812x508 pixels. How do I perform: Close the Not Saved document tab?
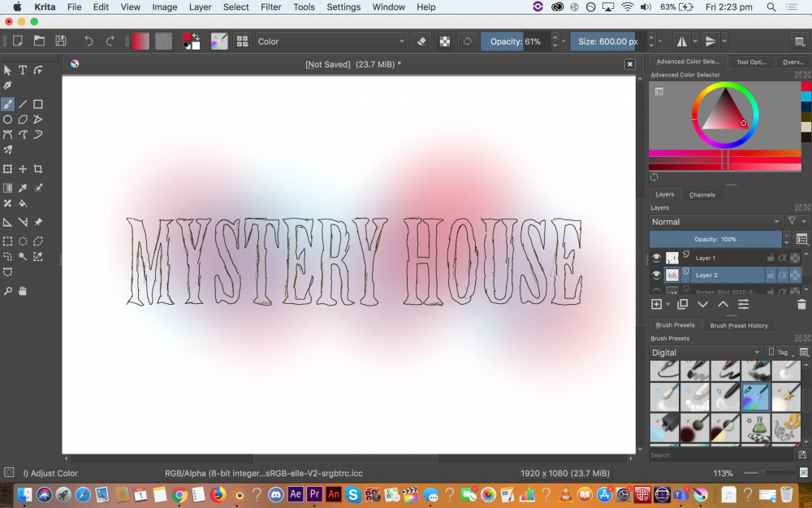click(x=630, y=64)
